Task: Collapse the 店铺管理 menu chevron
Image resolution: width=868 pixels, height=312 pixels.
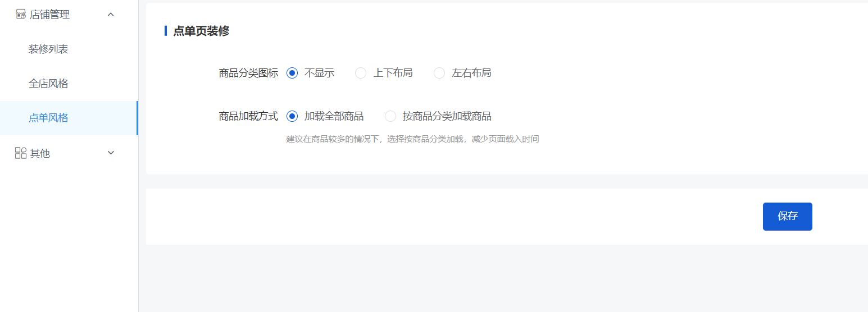Action: (111, 14)
